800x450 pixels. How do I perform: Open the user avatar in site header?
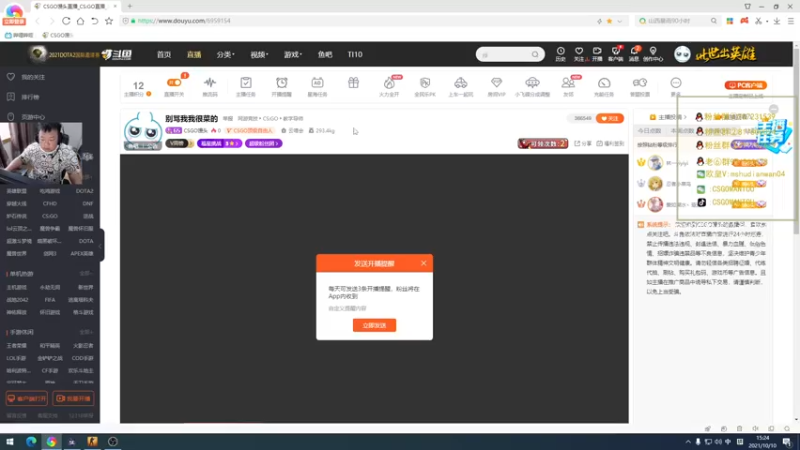[x=682, y=54]
